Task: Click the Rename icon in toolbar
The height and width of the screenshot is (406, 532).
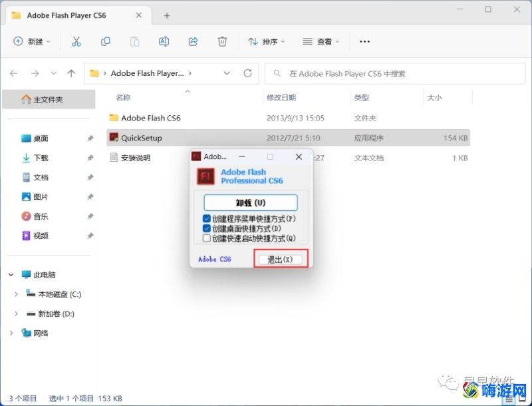Action: point(164,41)
